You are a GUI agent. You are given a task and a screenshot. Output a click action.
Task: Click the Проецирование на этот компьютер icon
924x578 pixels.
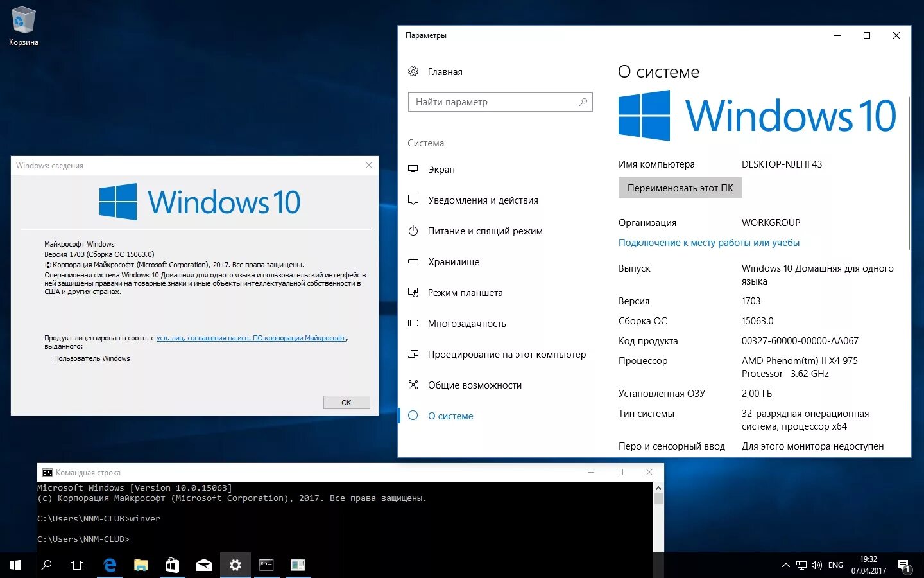[x=413, y=354]
